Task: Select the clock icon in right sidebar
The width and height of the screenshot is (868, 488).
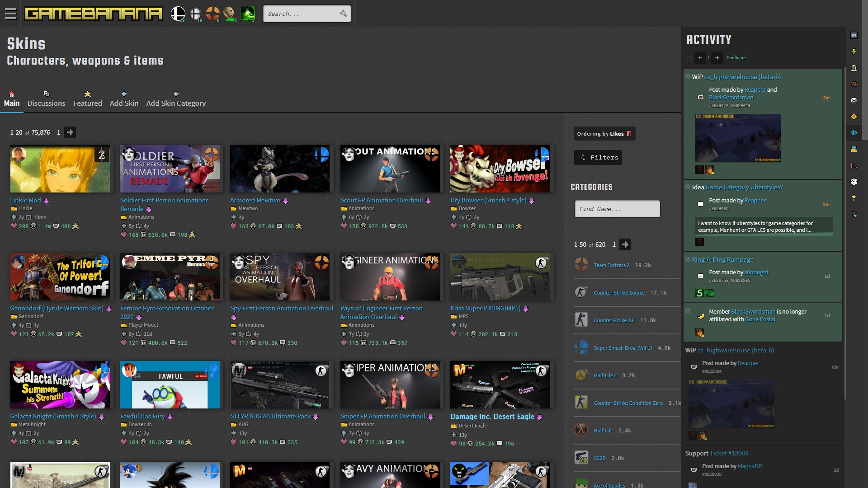Action: coord(854,178)
